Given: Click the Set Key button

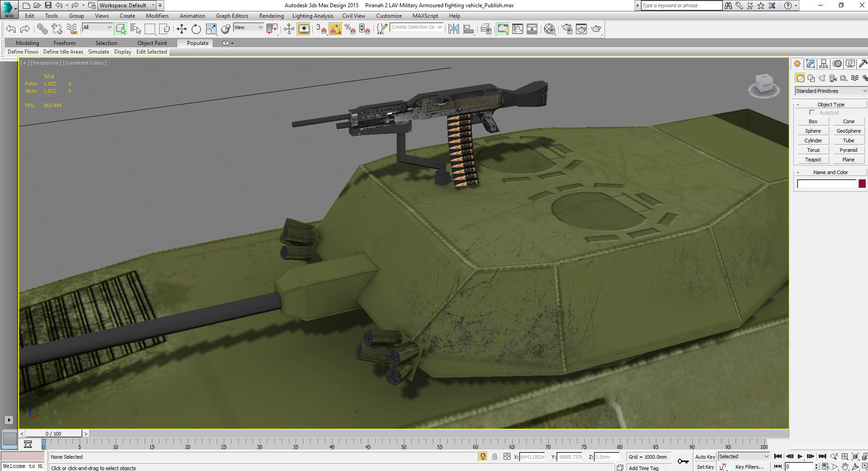Looking at the screenshot, I should pyautogui.click(x=705, y=467).
